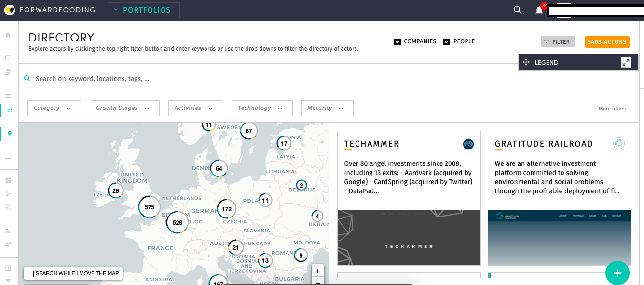The height and width of the screenshot is (285, 644).
Task: Click the Legend panel header
Action: pyautogui.click(x=578, y=62)
